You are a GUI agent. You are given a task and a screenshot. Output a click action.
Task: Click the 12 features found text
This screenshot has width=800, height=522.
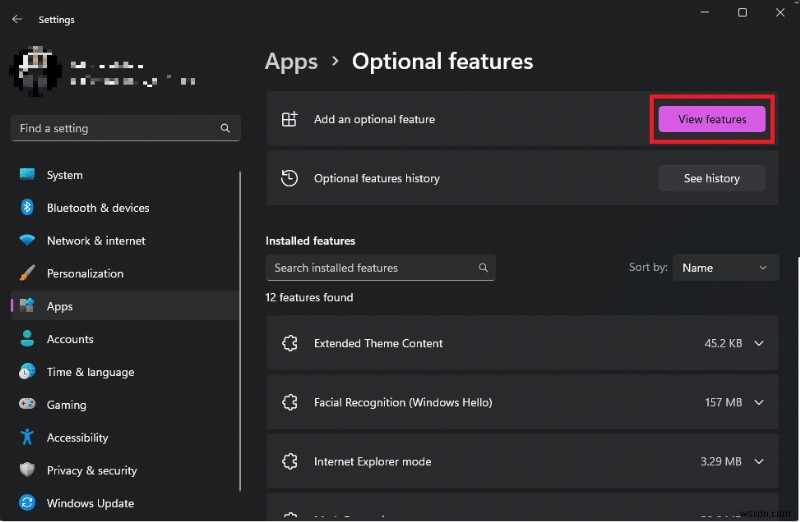(309, 297)
